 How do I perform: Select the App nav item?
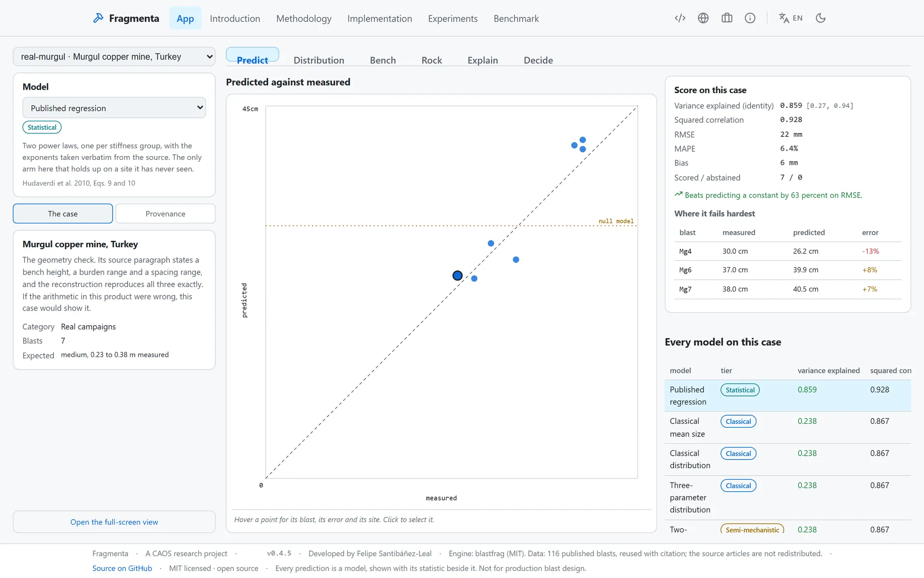(x=185, y=18)
